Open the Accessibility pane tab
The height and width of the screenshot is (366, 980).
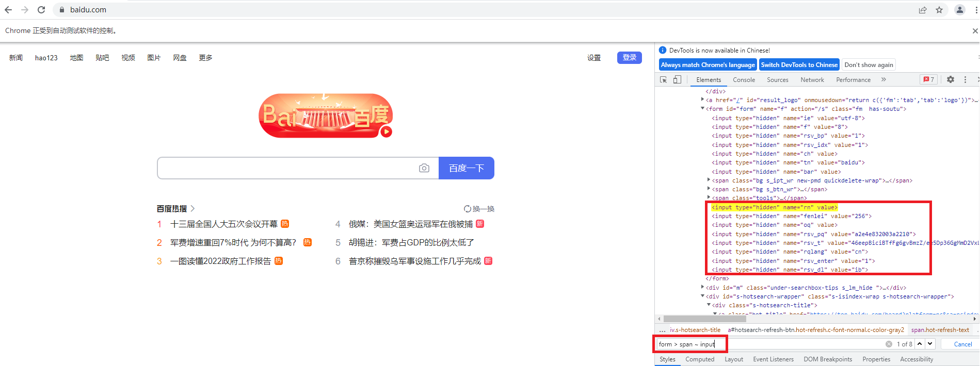tap(917, 359)
